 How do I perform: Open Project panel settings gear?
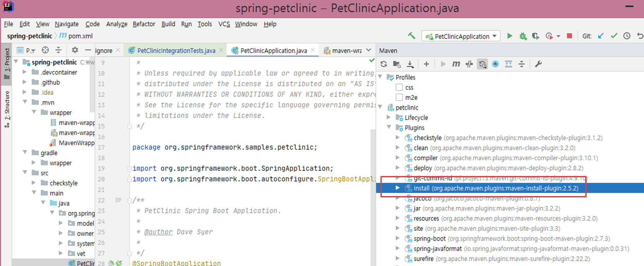pyautogui.click(x=75, y=50)
